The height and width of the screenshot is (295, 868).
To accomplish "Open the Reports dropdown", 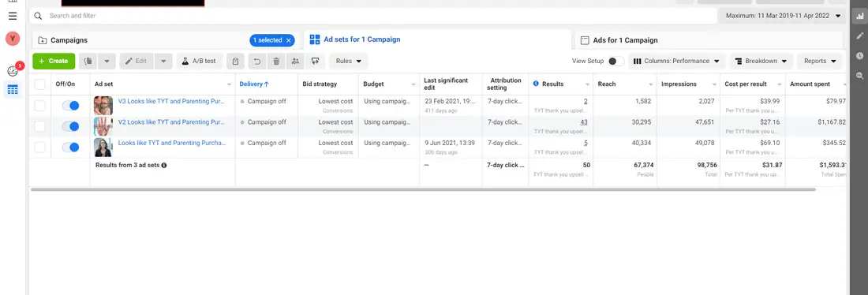I will (x=820, y=61).
